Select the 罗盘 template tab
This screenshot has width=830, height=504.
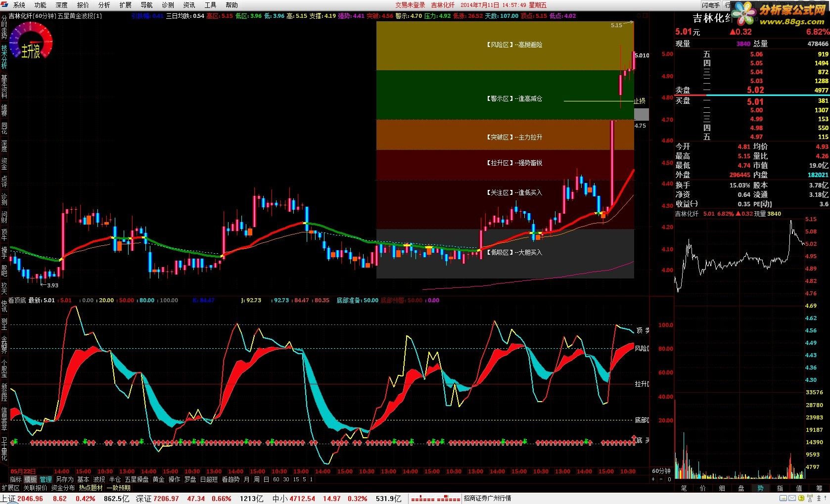pyautogui.click(x=190, y=479)
